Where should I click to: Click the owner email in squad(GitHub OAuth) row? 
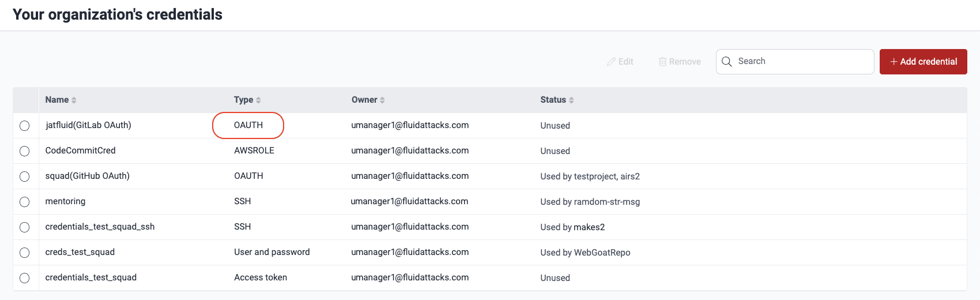[410, 176]
